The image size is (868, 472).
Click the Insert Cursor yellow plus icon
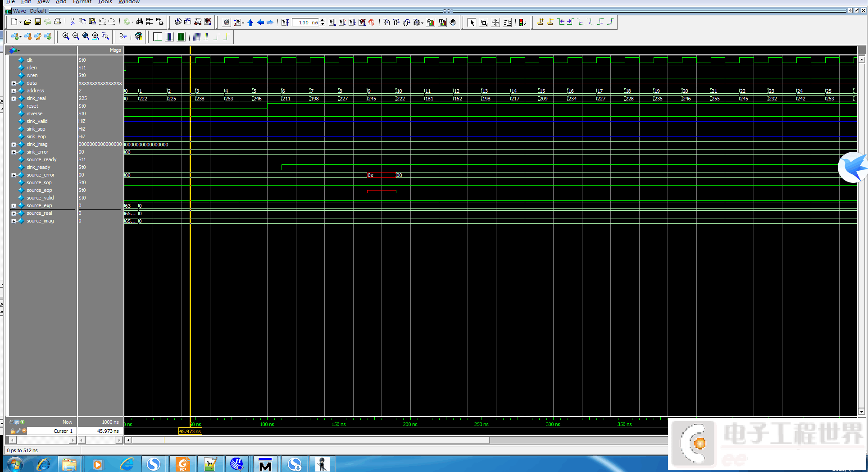(x=541, y=22)
